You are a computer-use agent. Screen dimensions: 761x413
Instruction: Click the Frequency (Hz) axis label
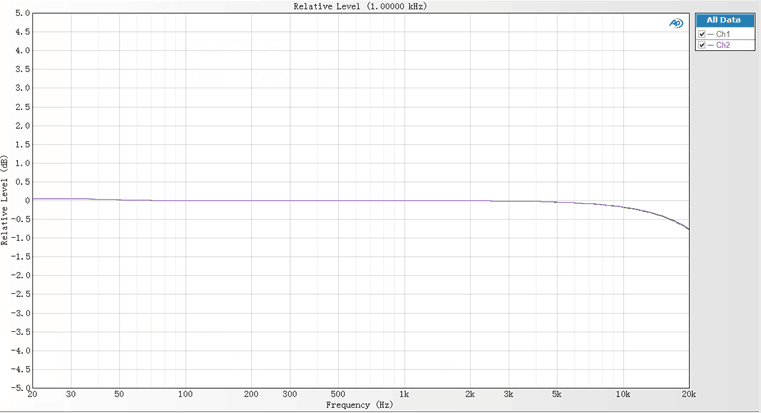[360, 406]
